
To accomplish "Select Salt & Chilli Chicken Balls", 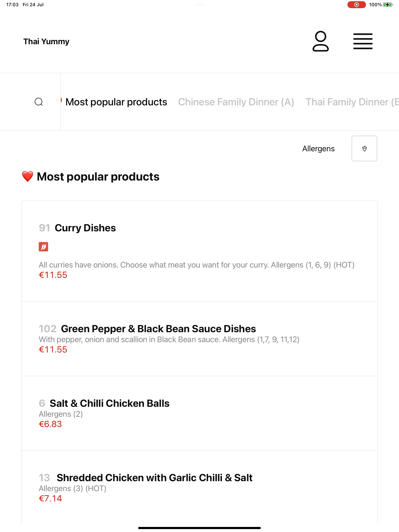I will 199,413.
